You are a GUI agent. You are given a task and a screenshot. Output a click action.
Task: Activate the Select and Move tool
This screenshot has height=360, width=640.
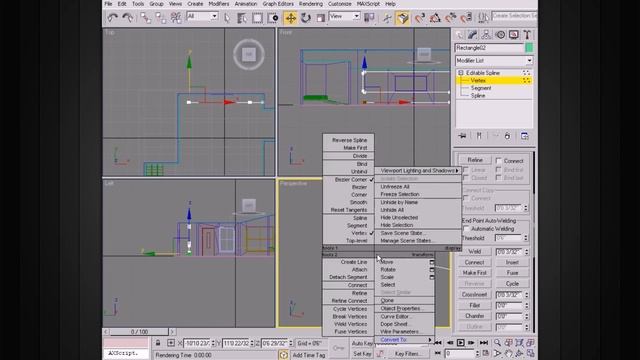pyautogui.click(x=290, y=18)
